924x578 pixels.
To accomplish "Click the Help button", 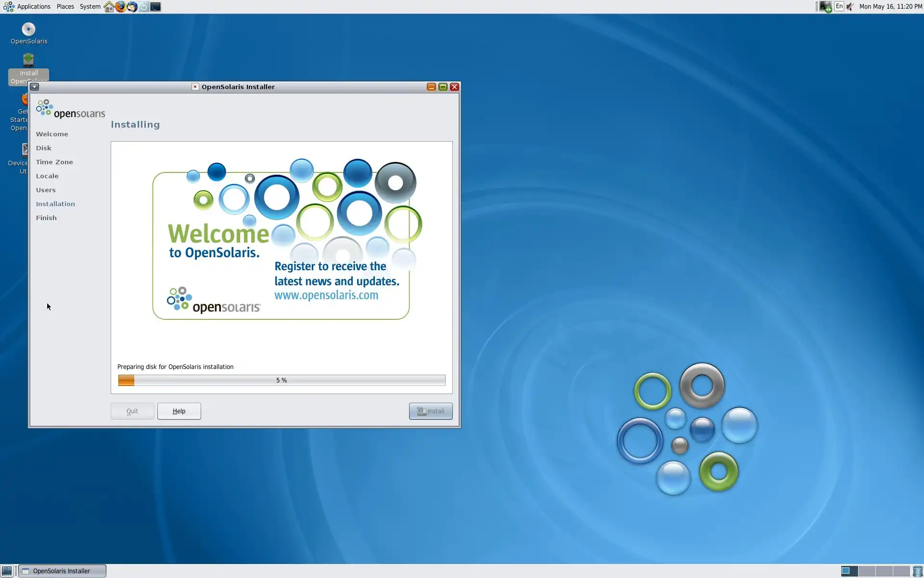I will pyautogui.click(x=179, y=411).
